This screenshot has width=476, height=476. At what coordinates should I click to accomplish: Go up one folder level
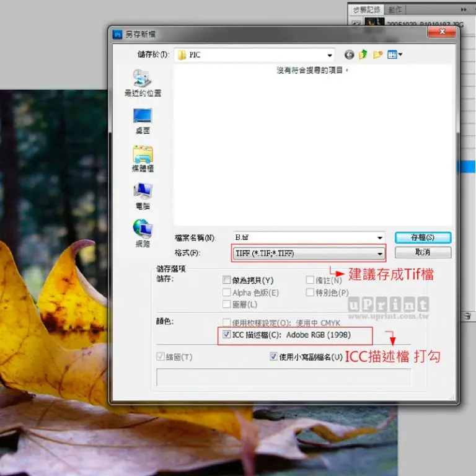point(363,55)
